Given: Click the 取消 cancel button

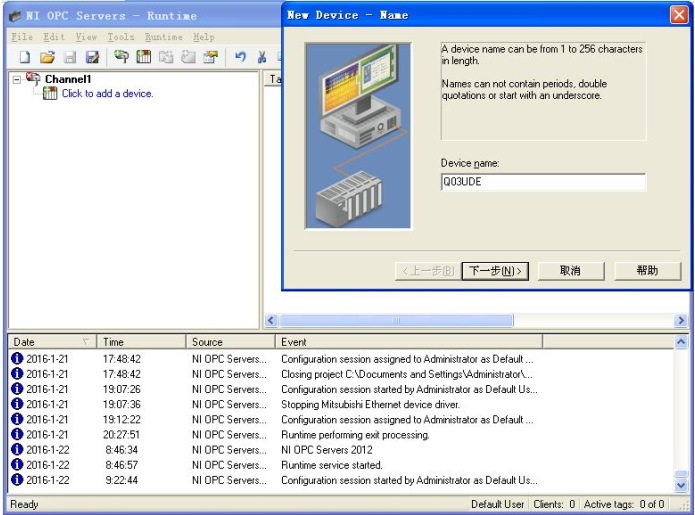Looking at the screenshot, I should [571, 271].
